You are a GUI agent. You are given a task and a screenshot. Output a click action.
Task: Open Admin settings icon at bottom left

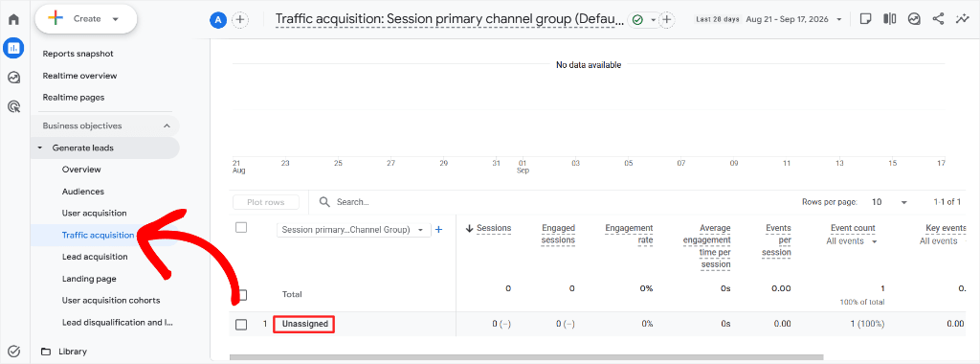coord(13,351)
